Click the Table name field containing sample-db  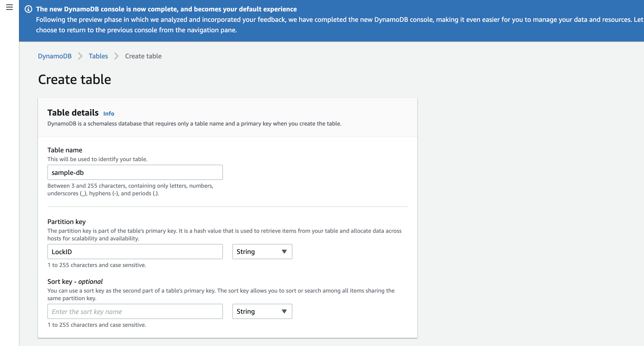pos(135,172)
